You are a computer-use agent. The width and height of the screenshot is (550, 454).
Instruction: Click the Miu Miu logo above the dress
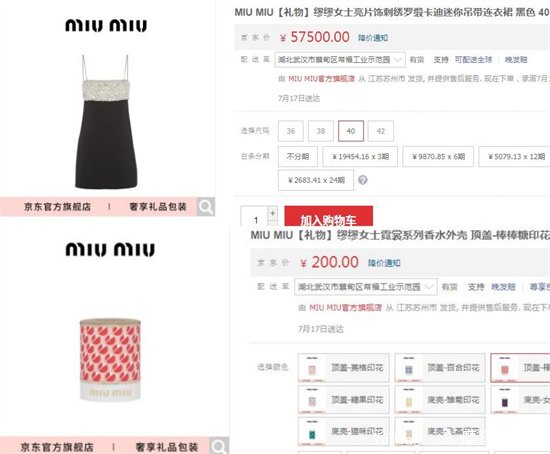[x=106, y=26]
